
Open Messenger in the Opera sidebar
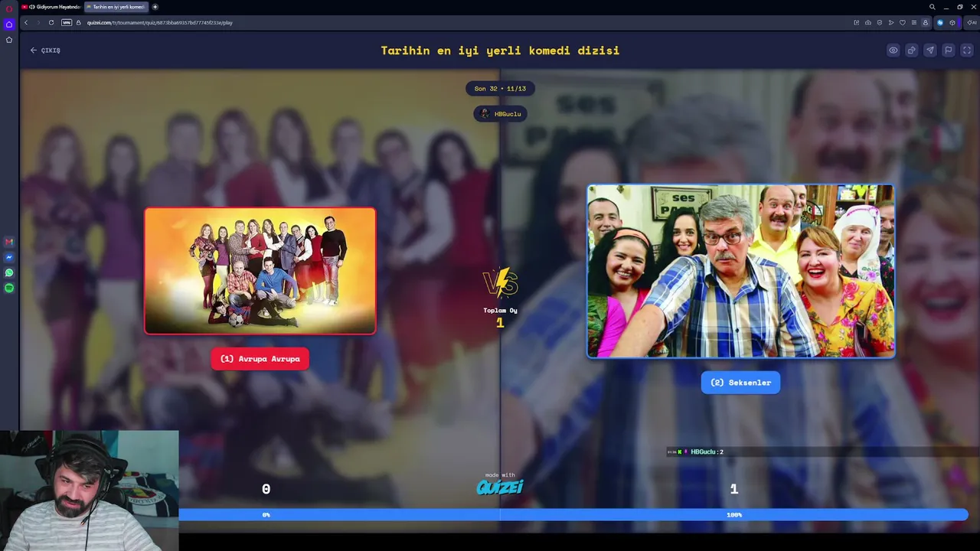tap(9, 257)
